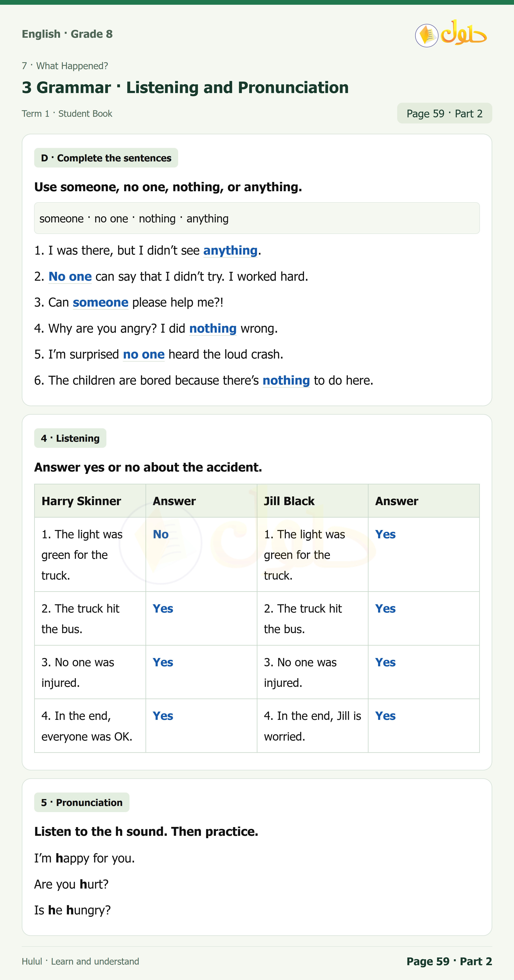Select the "5 · Pronunciation" section label
This screenshot has height=980, width=514.
(81, 802)
